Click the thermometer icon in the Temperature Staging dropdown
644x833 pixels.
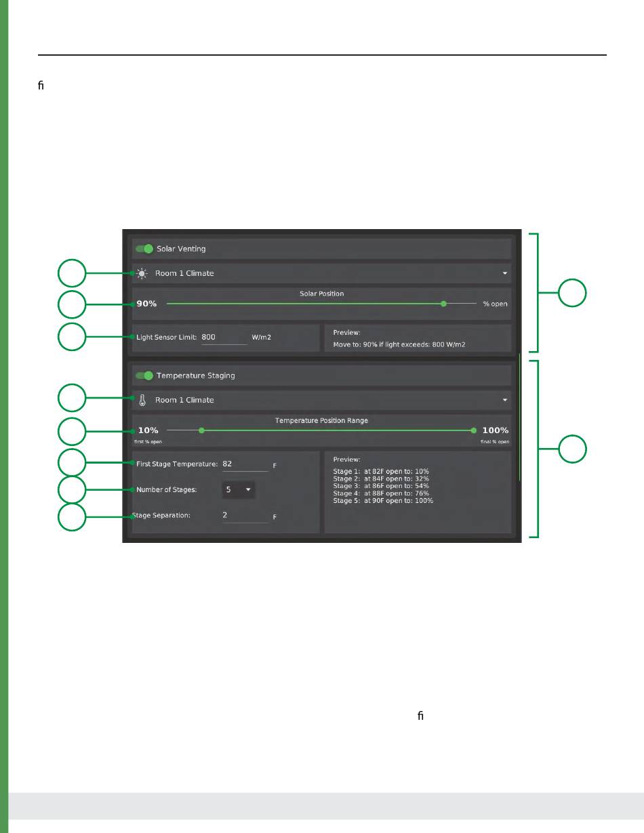click(x=142, y=400)
